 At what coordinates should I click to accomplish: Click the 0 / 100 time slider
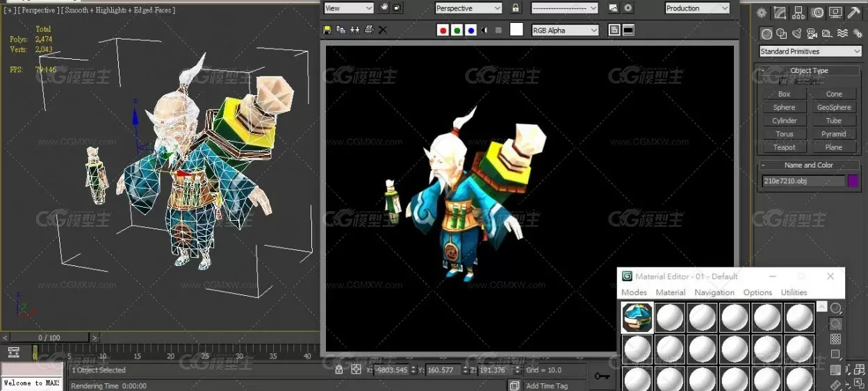pos(49,338)
